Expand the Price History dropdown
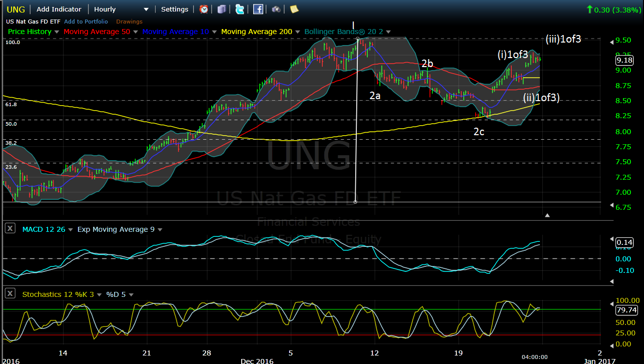Screen dimensions: 644x364 pyautogui.click(x=57, y=32)
